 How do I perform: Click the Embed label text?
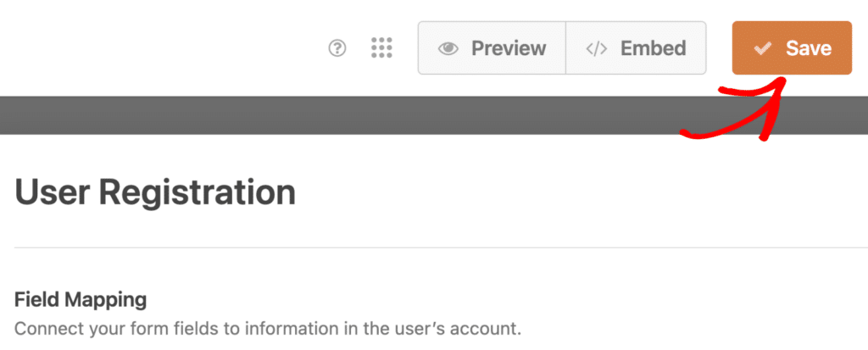click(x=654, y=48)
